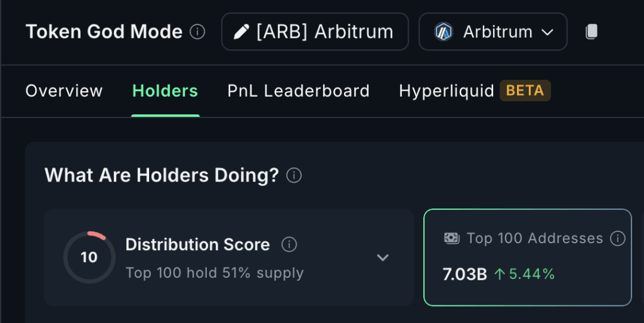Screen dimensions: 644x323
Task: Click the info icon next to What Are Holders Doing?
Action: pos(294,175)
